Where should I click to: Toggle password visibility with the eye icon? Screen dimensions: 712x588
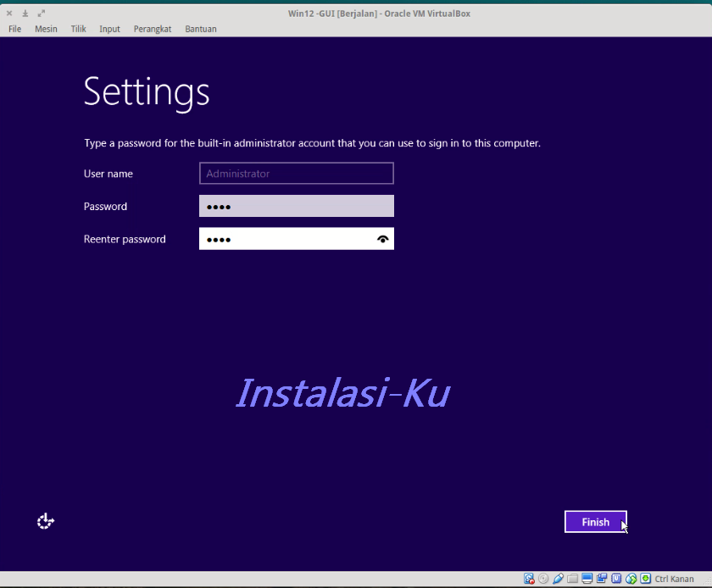382,239
